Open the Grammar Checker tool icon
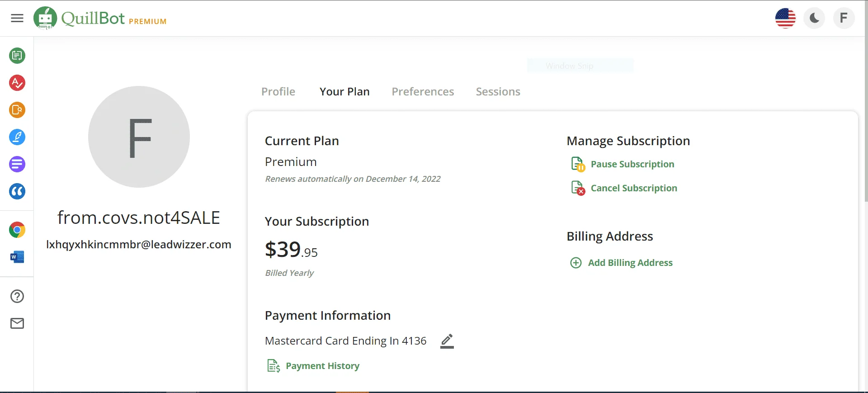 [17, 83]
